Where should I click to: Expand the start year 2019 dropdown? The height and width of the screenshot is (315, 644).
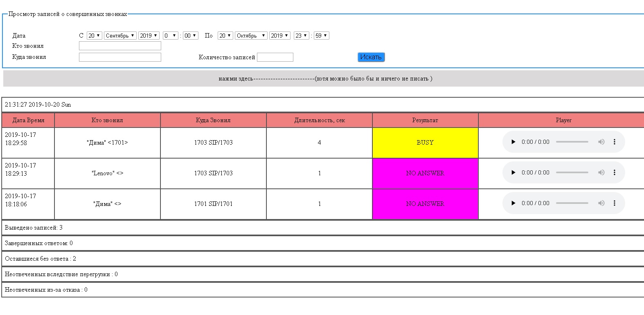149,36
